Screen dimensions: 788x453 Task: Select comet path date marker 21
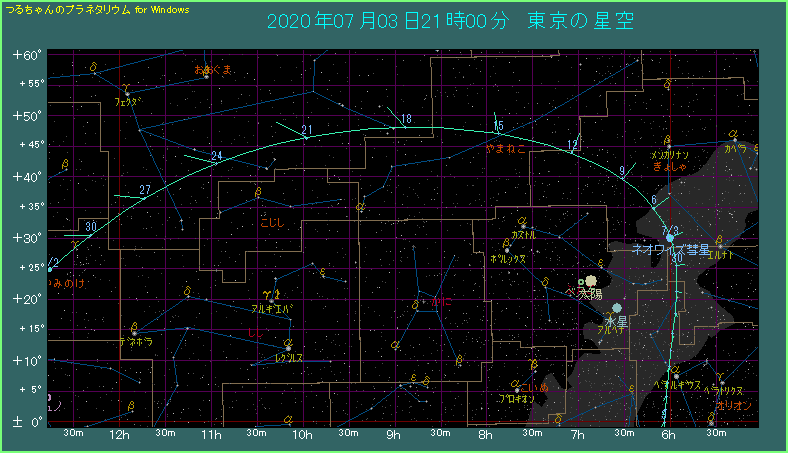click(x=306, y=130)
